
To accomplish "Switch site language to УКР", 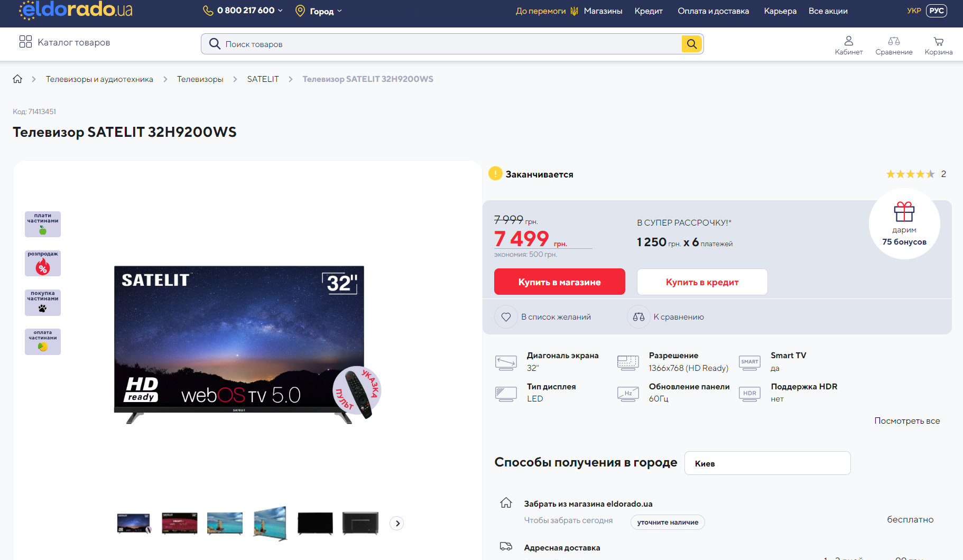I will pyautogui.click(x=914, y=11).
